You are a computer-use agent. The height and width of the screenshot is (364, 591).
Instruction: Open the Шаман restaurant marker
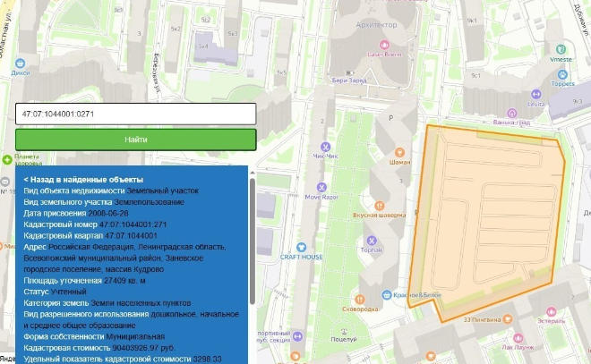tap(400, 151)
